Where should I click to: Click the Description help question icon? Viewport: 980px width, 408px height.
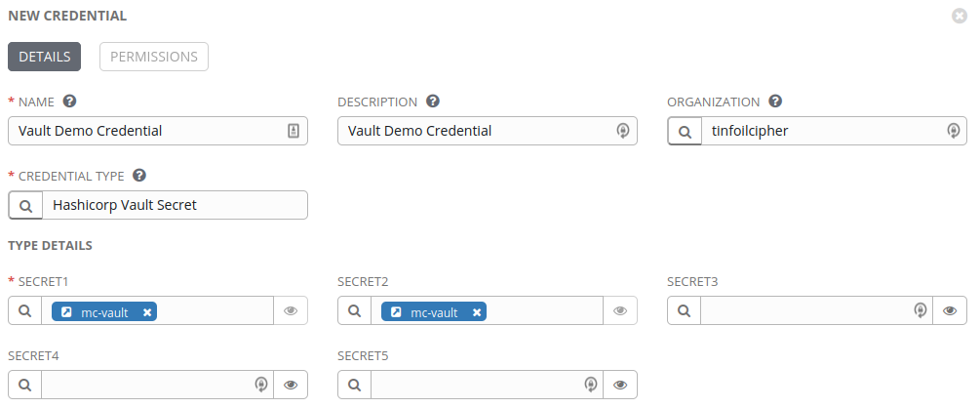[433, 102]
